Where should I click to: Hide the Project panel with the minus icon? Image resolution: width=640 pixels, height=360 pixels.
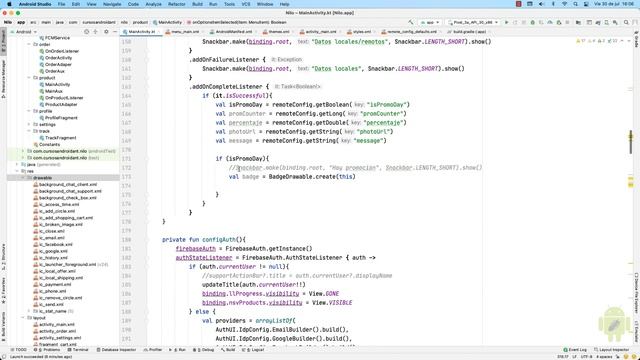(115, 31)
